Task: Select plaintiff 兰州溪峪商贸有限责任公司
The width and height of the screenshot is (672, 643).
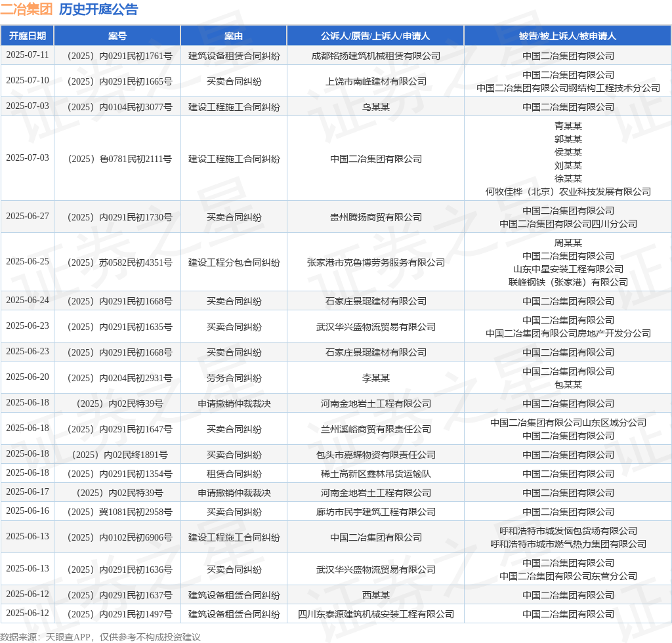Action: (x=376, y=429)
